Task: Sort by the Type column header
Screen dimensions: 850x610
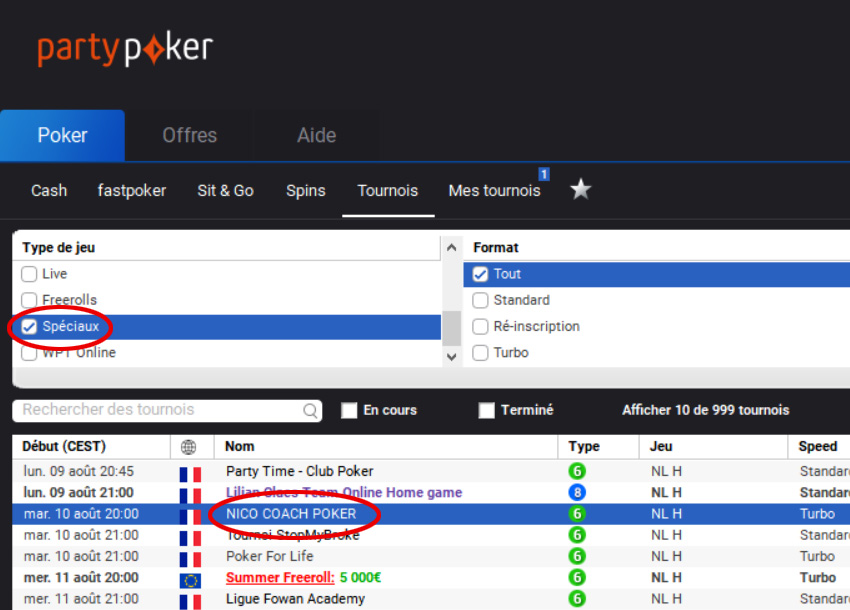Action: pos(584,446)
